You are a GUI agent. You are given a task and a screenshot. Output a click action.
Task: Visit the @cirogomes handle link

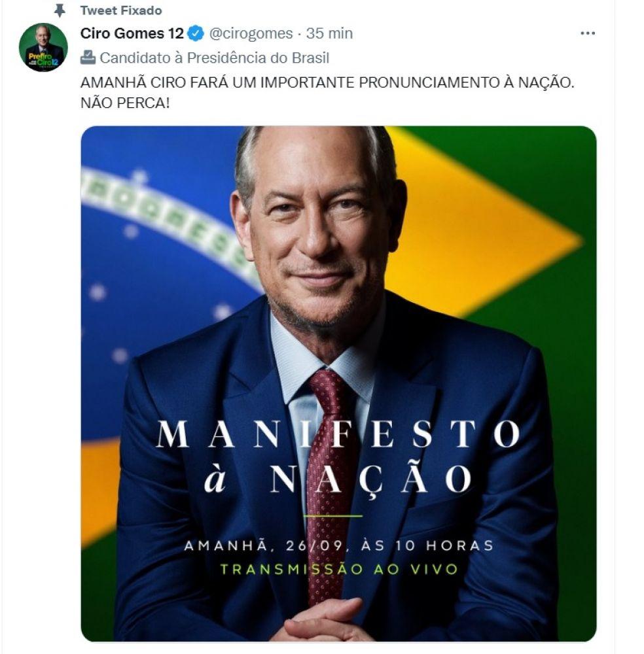pos(251,33)
